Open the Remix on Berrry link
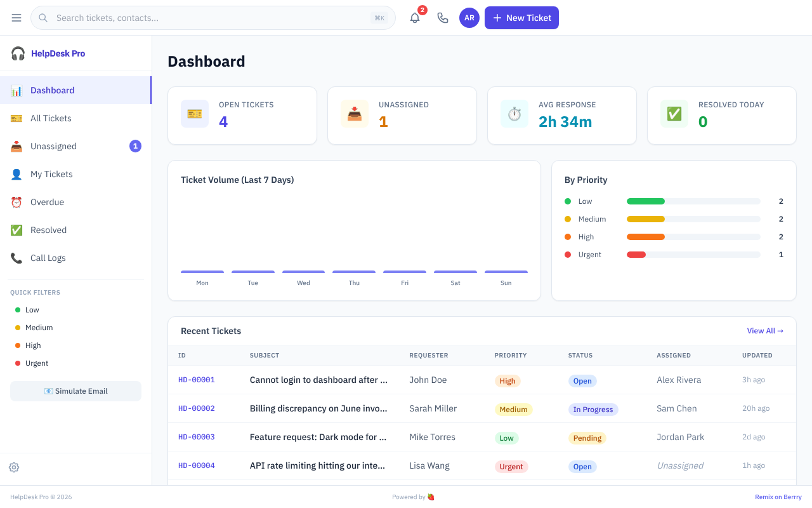812x508 pixels. pyautogui.click(x=778, y=497)
